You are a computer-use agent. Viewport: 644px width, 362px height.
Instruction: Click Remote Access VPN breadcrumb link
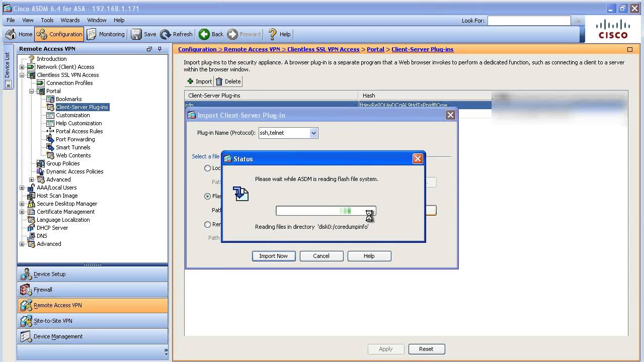pos(252,49)
